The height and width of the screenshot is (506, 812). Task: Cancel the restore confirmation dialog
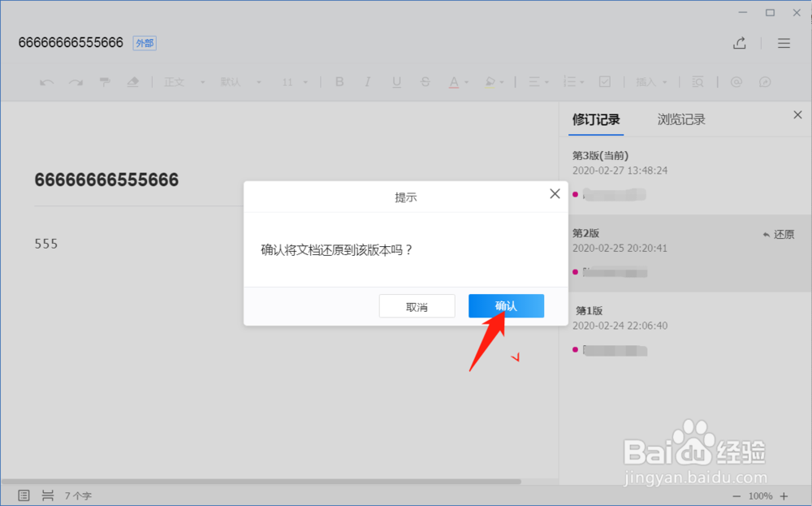(x=417, y=306)
